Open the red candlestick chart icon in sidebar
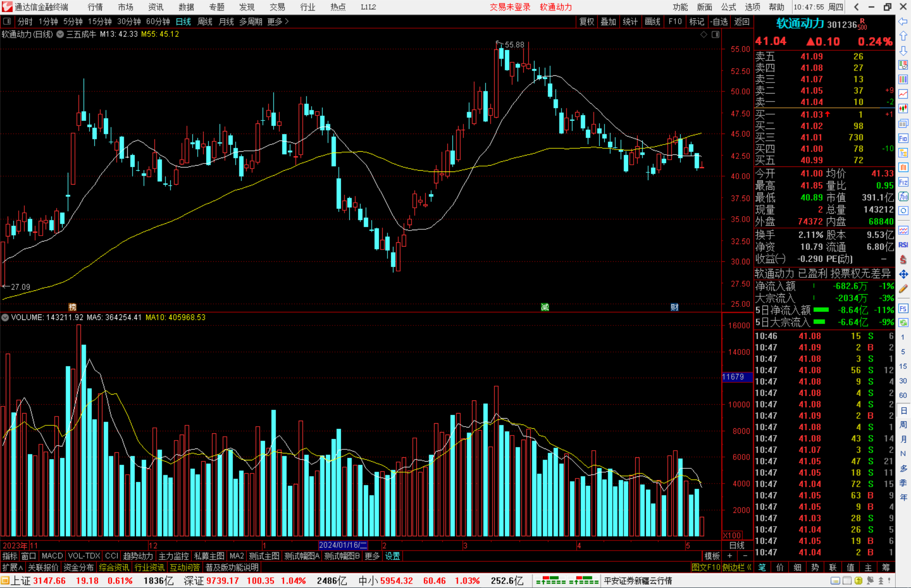This screenshot has width=911, height=588. point(903,109)
